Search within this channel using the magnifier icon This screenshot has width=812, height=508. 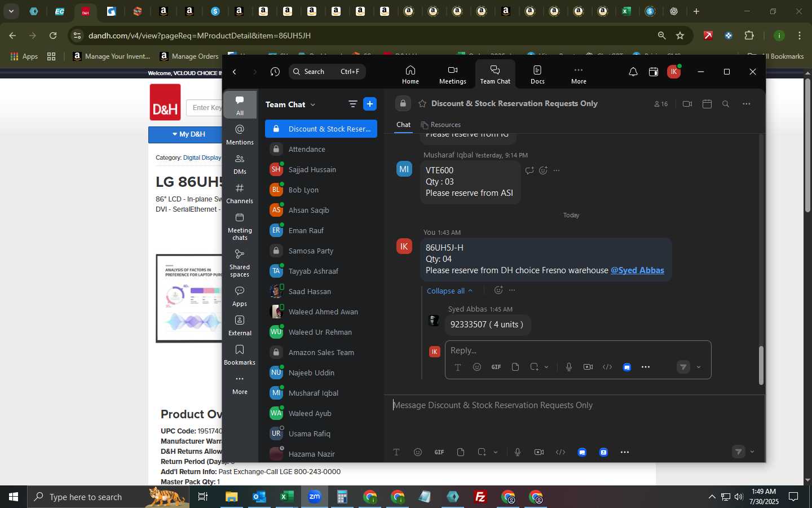(726, 104)
